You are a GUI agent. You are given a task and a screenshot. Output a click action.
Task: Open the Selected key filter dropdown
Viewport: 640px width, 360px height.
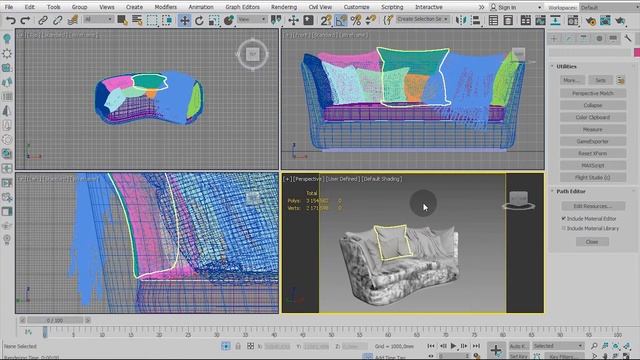pos(558,346)
